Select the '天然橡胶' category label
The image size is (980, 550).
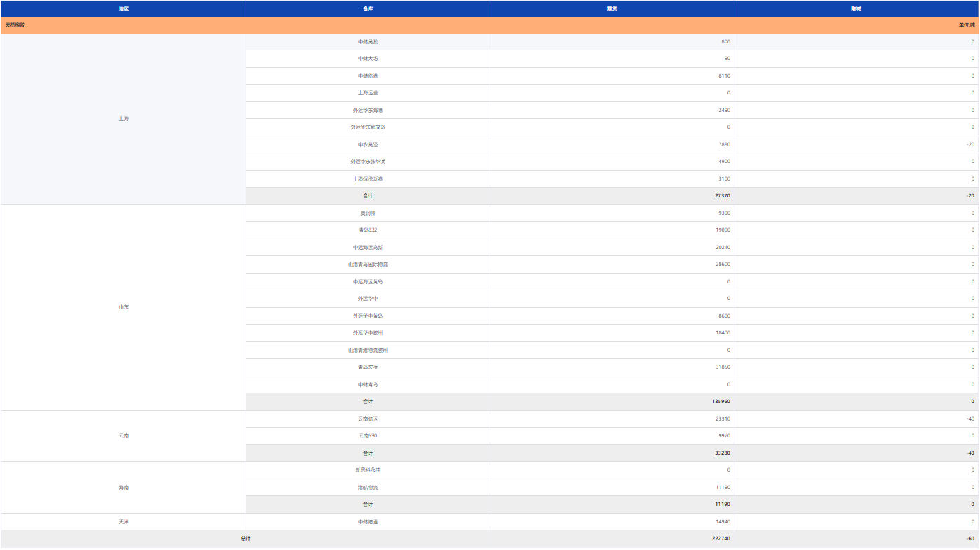(15, 25)
